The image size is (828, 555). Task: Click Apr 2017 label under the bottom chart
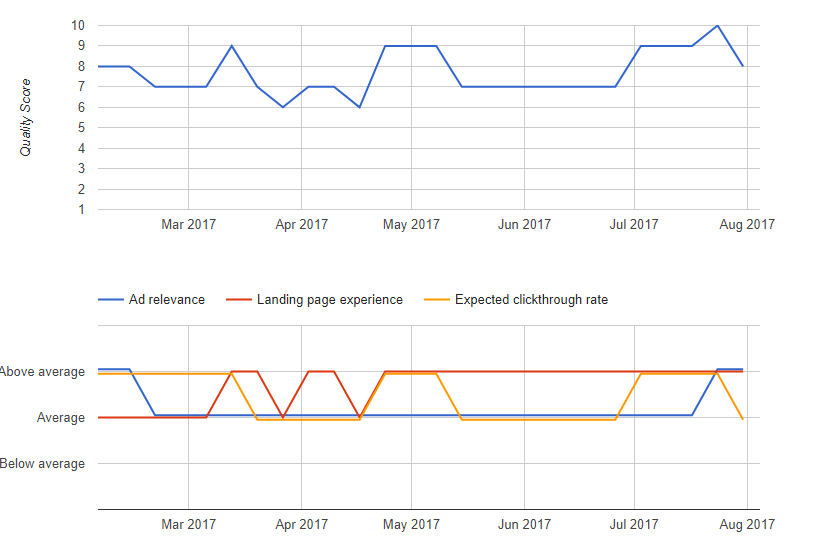point(301,524)
